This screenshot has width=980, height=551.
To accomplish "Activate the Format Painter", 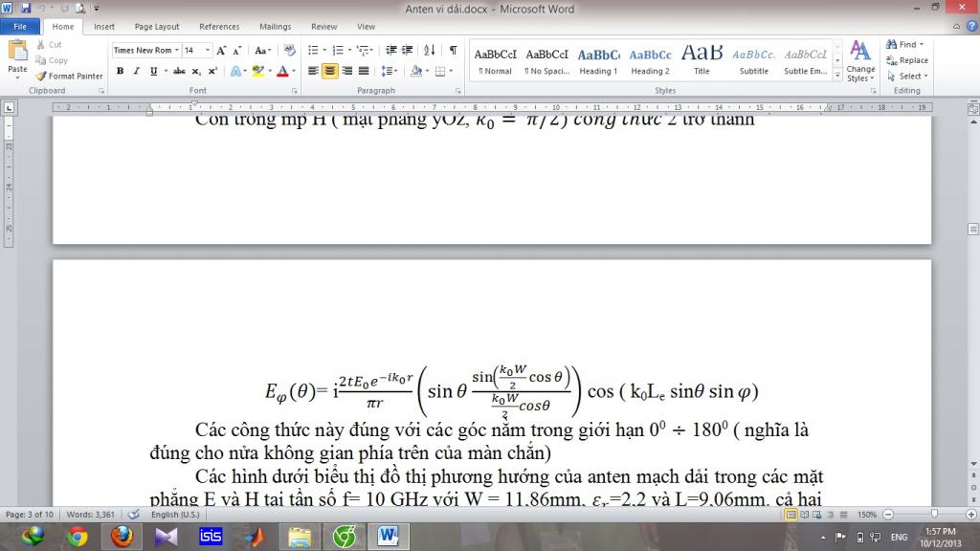I will coord(69,76).
